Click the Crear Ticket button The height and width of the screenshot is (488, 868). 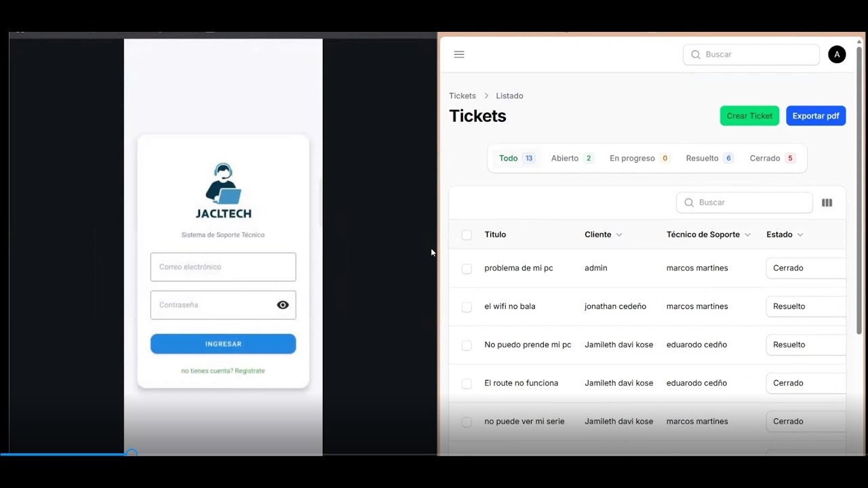[749, 116]
